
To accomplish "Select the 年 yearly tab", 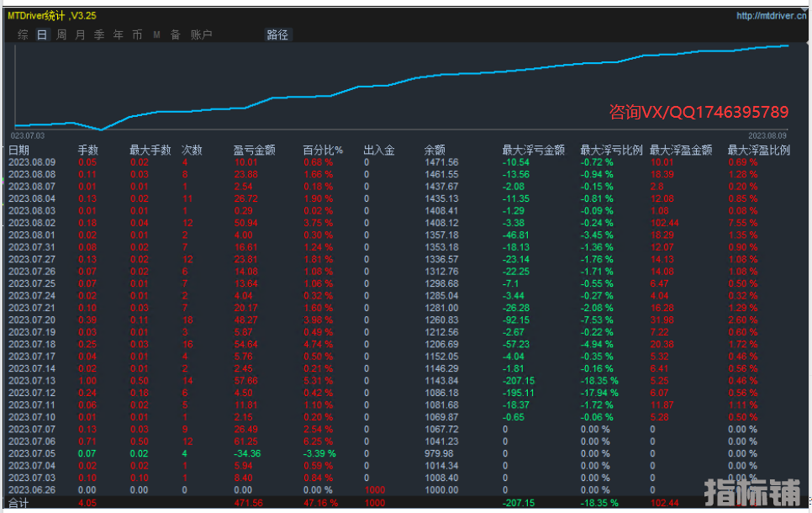I will click(119, 34).
